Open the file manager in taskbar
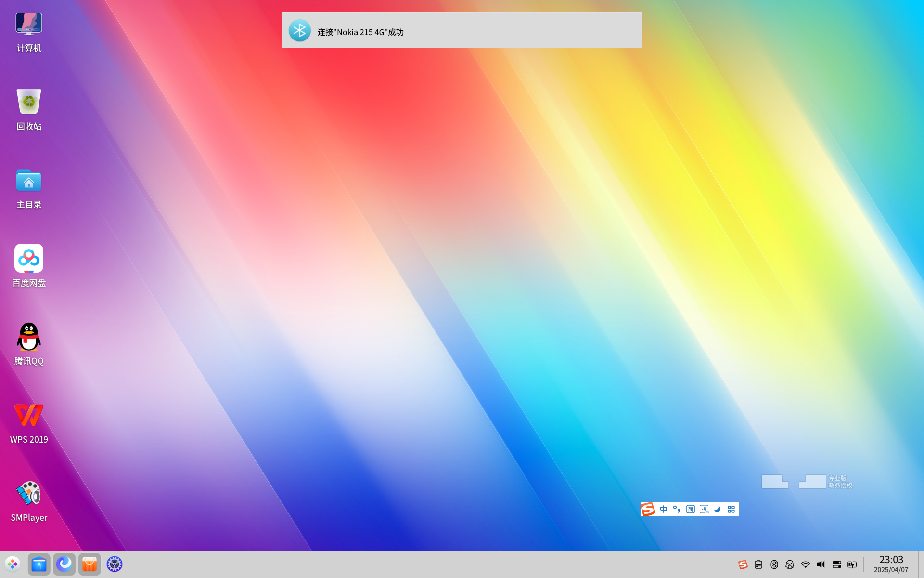Viewport: 924px width, 578px height. pyautogui.click(x=39, y=564)
